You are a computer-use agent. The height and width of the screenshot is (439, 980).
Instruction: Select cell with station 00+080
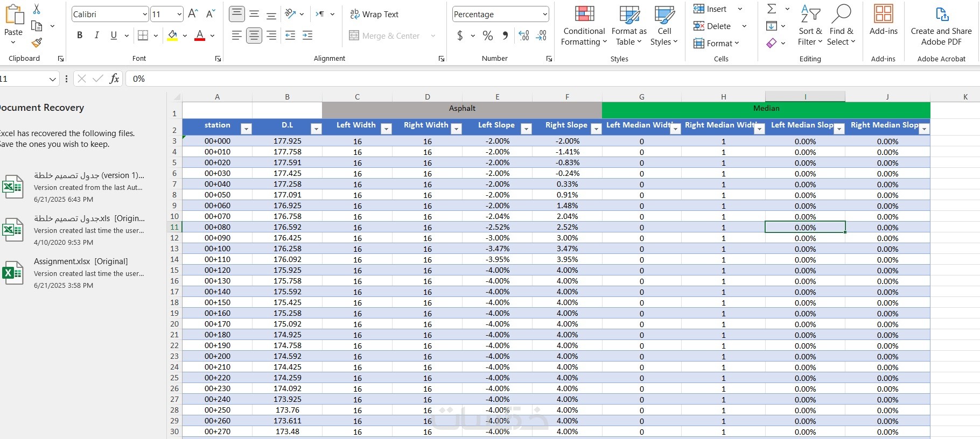click(x=217, y=227)
